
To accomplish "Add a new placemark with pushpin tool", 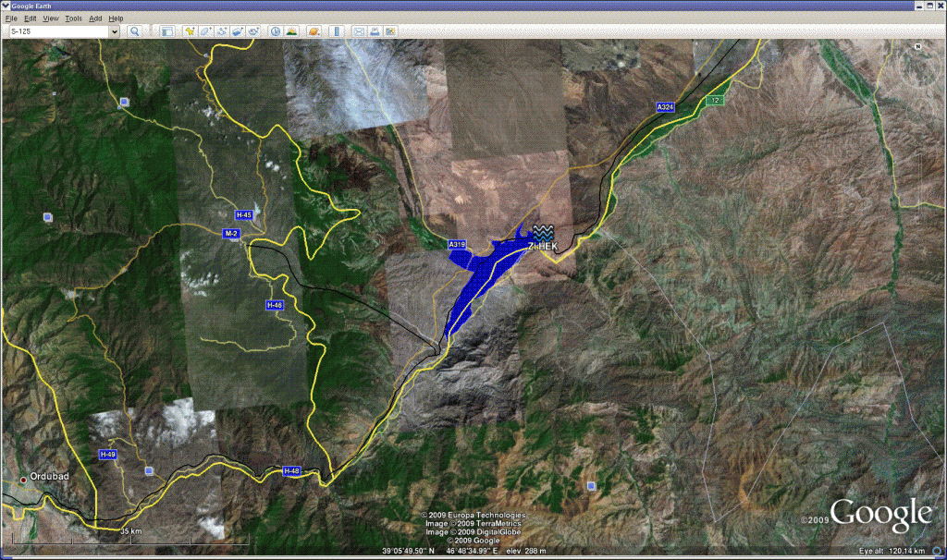I will [x=190, y=31].
